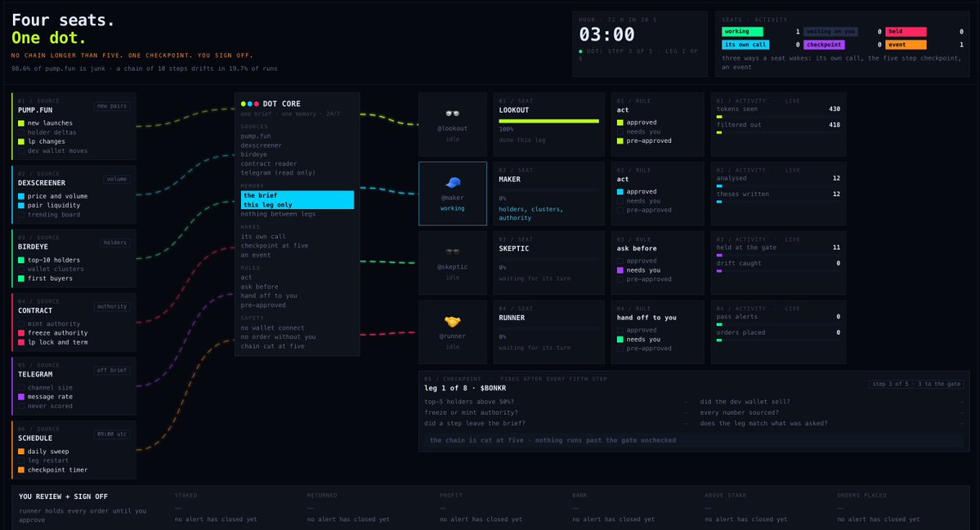Uncheck "top-10 holders" under Birdeye

21,260
